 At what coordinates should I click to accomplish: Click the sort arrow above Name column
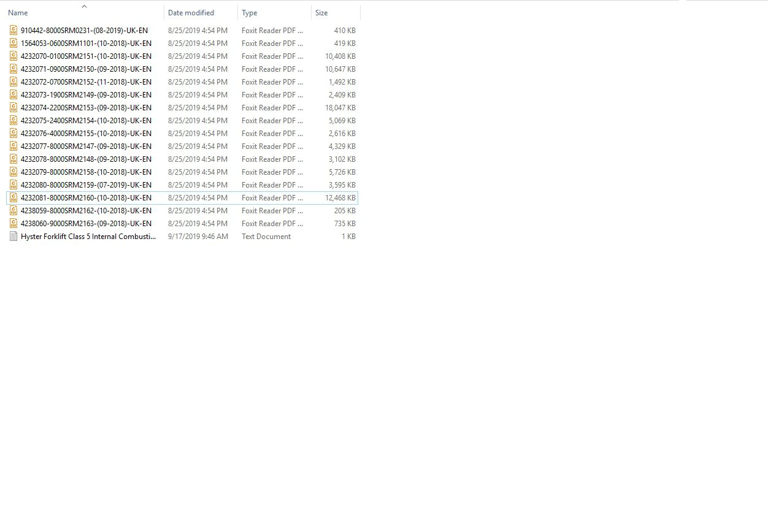pyautogui.click(x=85, y=7)
